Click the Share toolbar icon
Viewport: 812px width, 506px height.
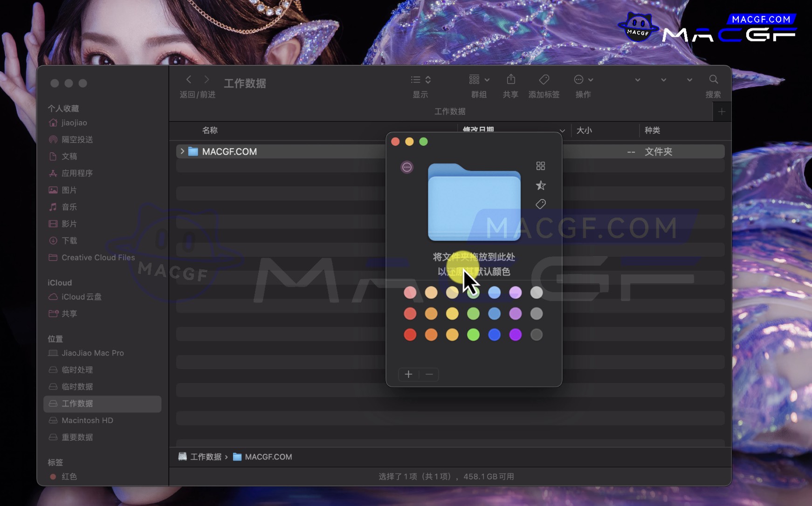[x=510, y=80]
